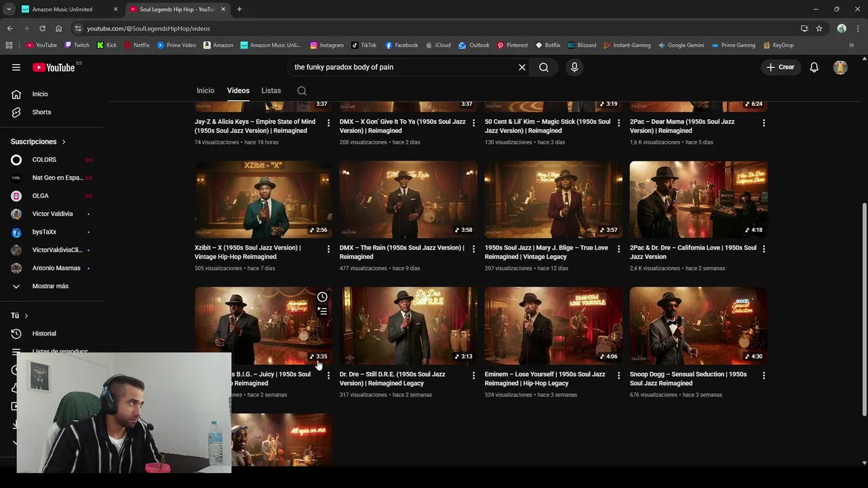Image resolution: width=868 pixels, height=488 pixels.
Task: Open Chrome apps grid in bookmarks bar
Action: (9, 45)
